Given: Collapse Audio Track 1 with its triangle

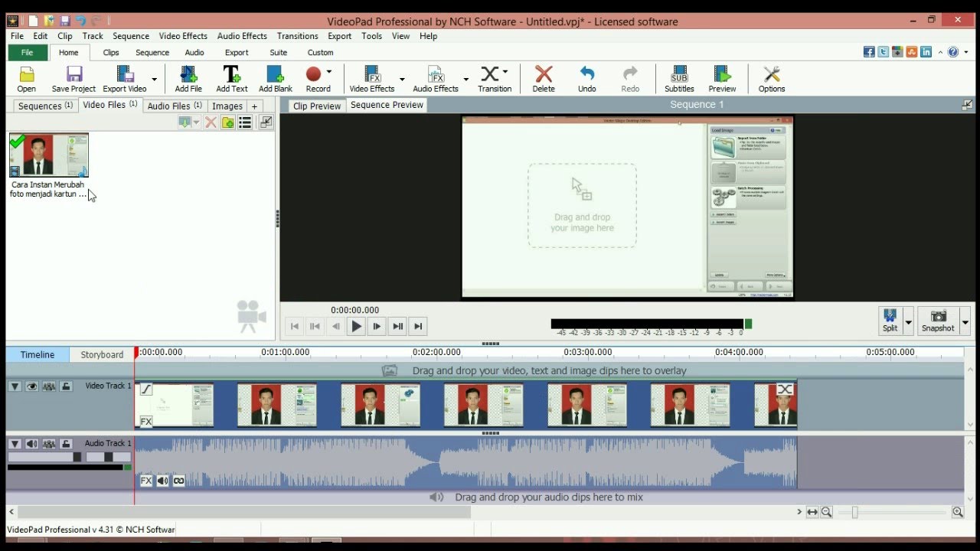Looking at the screenshot, I should point(15,444).
